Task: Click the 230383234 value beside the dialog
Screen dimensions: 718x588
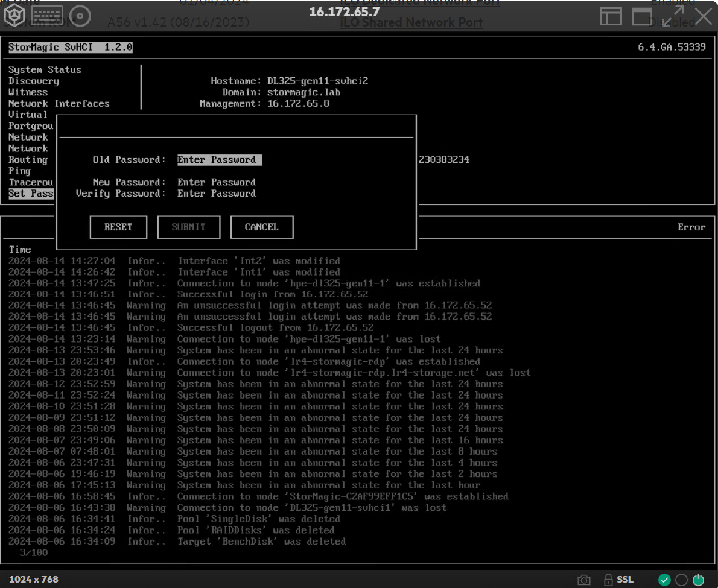Action: click(x=443, y=160)
